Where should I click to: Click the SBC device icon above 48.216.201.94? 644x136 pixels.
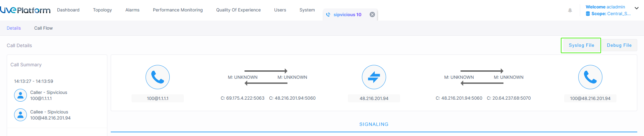374,77
